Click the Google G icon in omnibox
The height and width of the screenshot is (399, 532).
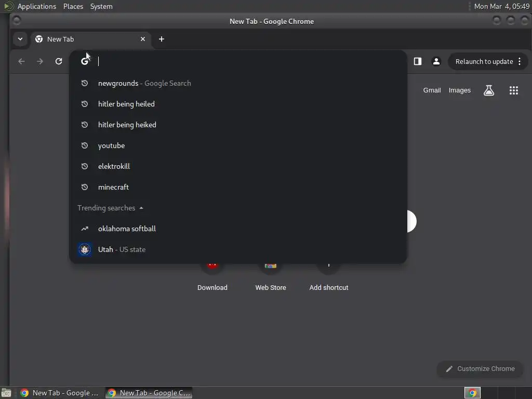click(x=85, y=61)
